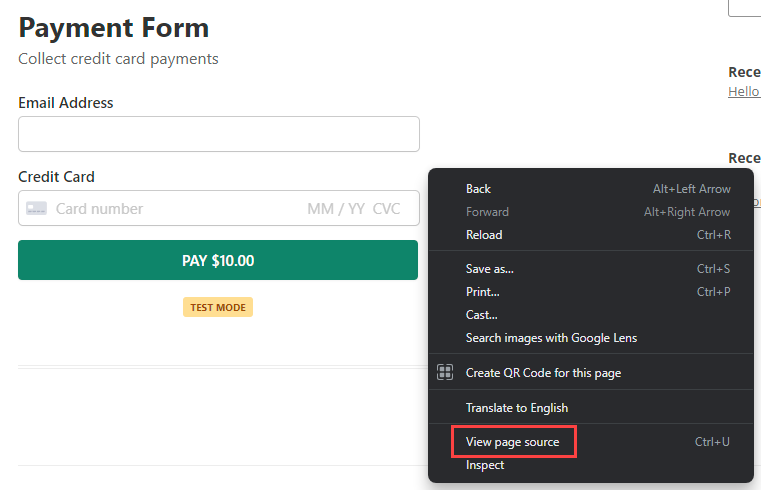The width and height of the screenshot is (761, 490).
Task: Open the Hello link on the right
Action: (744, 91)
